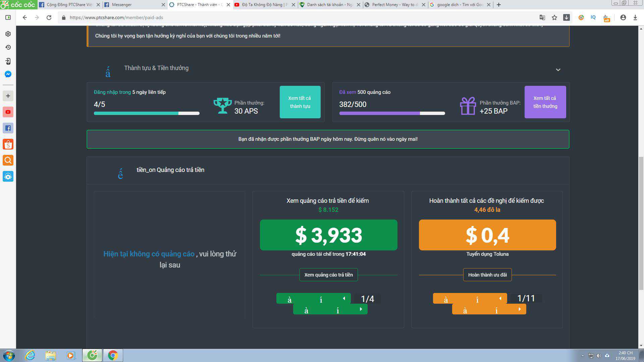644x362 pixels.
Task: Open the downloads arrow at toolbar end
Action: pos(635,17)
